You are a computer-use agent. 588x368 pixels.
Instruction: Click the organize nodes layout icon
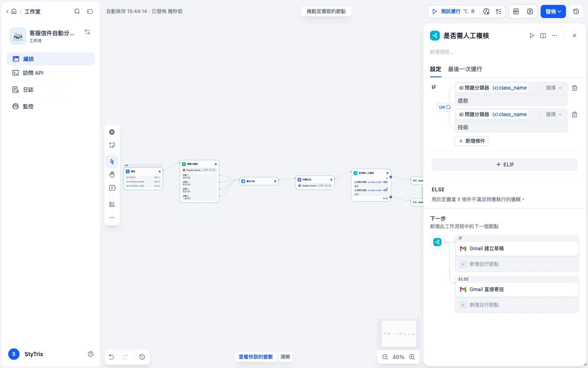click(112, 204)
